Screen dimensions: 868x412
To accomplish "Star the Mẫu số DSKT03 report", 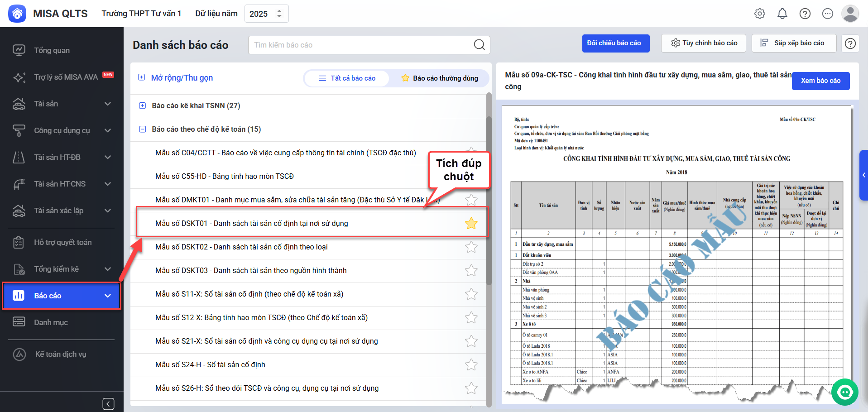I will click(471, 270).
